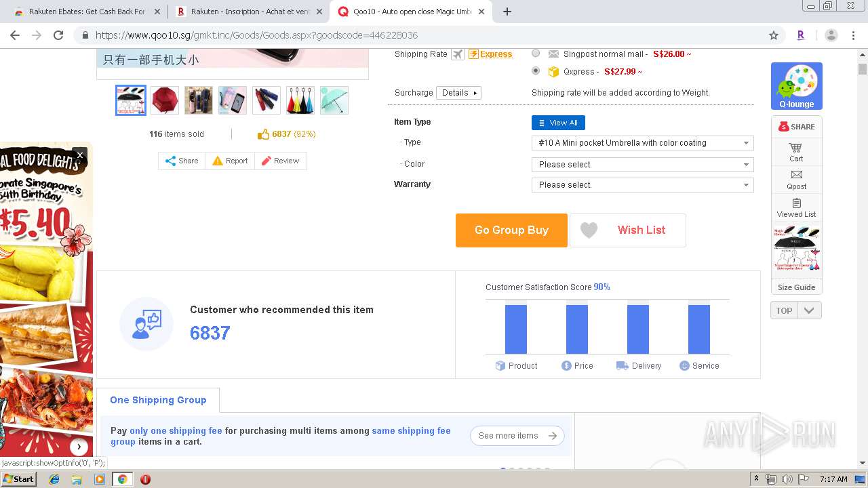Open the Cart icon
The height and width of the screenshot is (488, 868).
[x=796, y=152]
